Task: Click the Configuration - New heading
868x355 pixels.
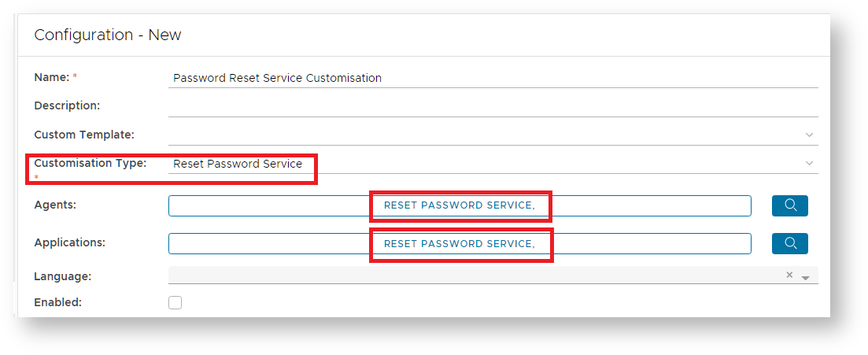Action: click(x=108, y=35)
